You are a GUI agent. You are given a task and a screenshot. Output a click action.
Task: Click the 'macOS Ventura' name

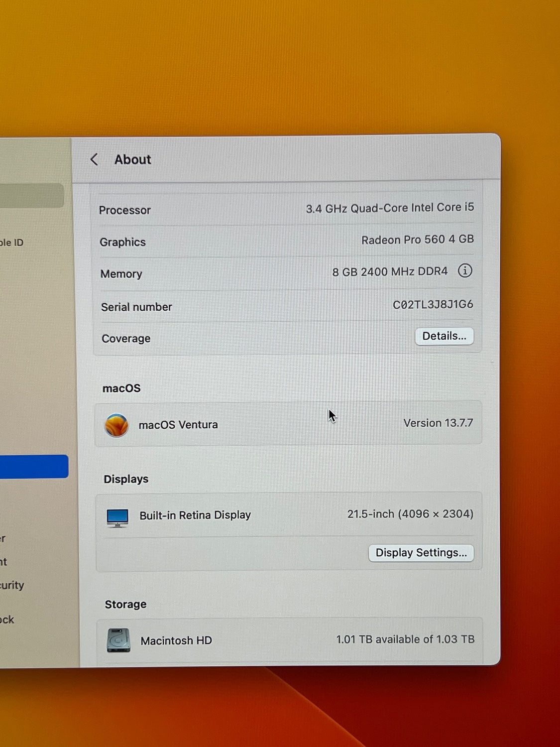coord(178,425)
